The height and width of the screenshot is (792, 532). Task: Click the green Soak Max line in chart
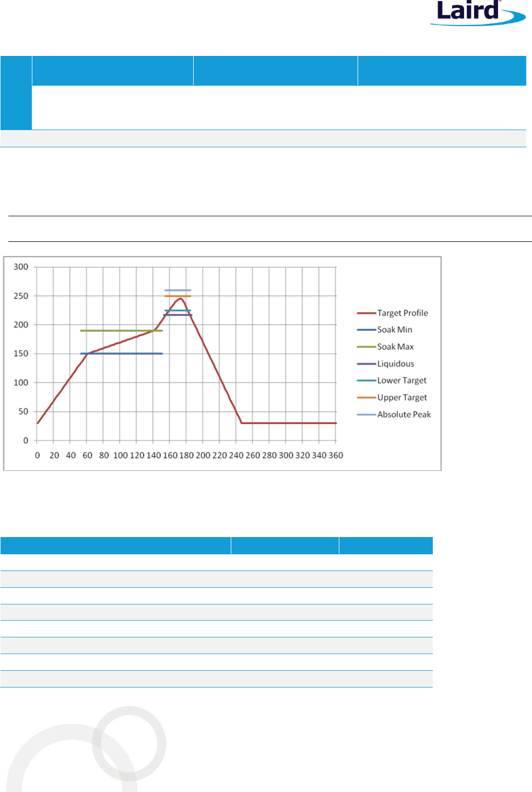tap(121, 331)
